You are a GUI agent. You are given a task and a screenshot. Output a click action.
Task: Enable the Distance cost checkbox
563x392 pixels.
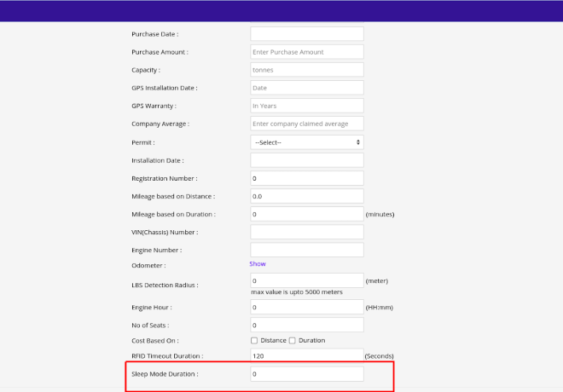tap(254, 340)
